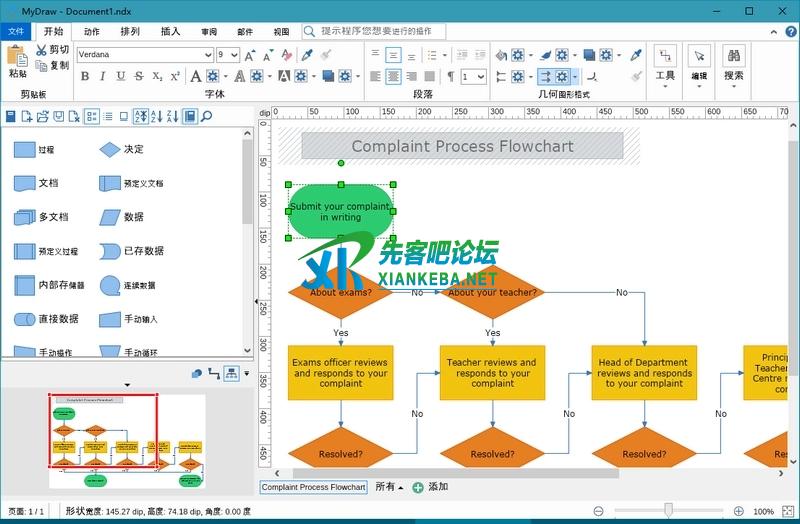Click the Paste (粘贴) icon
Screen dimensions: 800x524
17,58
